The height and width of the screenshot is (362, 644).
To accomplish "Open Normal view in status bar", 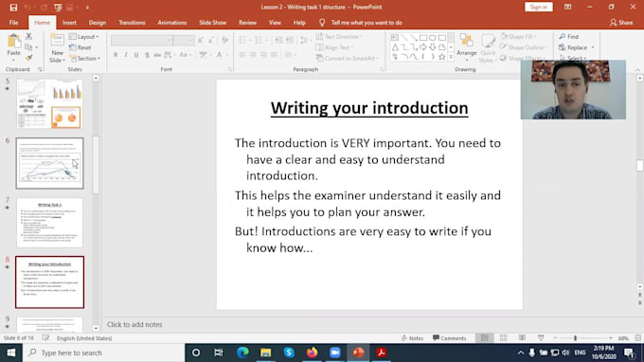I will [x=485, y=337].
